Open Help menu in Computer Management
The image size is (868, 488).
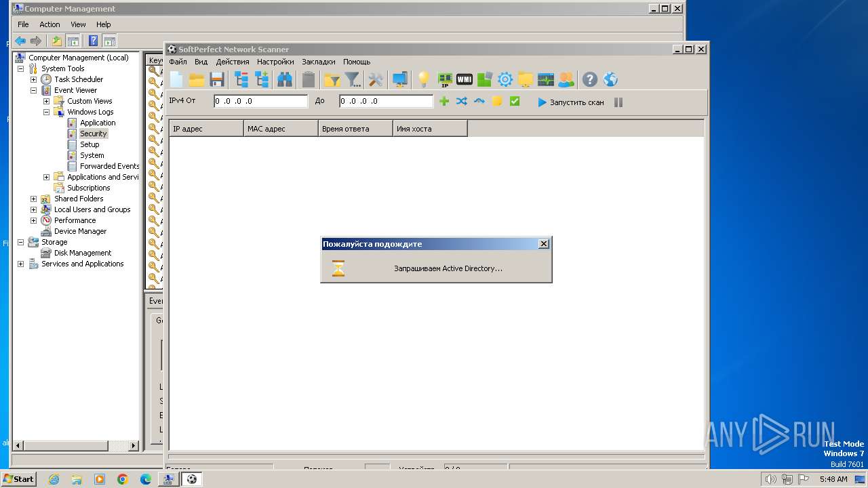point(103,24)
